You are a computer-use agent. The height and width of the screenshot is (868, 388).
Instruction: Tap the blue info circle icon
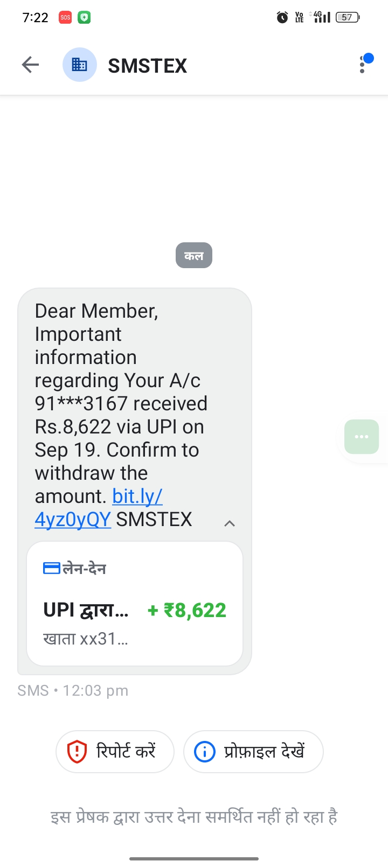coord(205,752)
